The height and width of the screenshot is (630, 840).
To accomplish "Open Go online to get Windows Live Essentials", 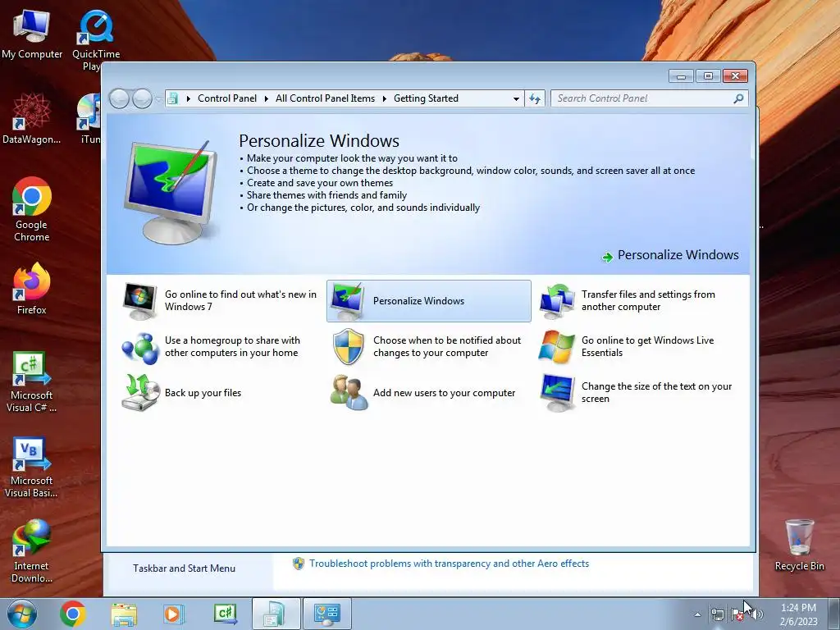I will (648, 347).
